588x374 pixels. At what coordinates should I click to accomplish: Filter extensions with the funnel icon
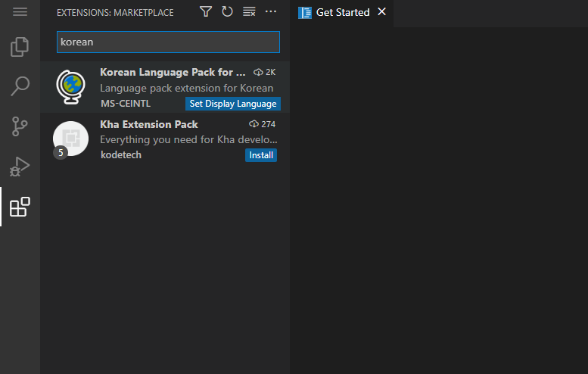206,11
